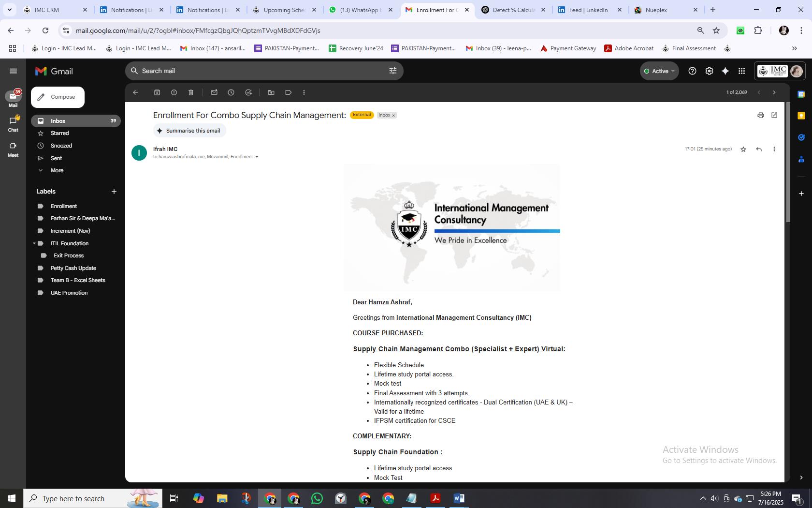Open Google Tasks side panel

click(x=801, y=137)
